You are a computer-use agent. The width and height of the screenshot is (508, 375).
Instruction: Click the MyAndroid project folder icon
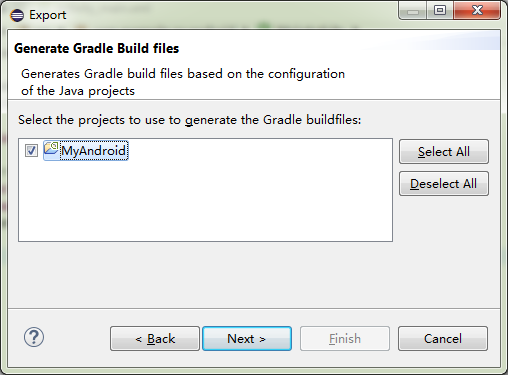point(51,149)
